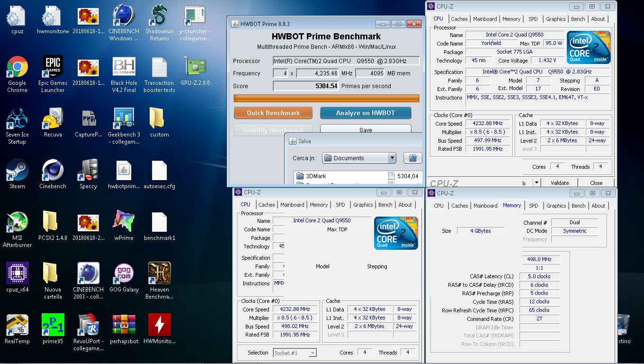Click the Yorkfield code name value
This screenshot has width=644, height=364.
coord(491,43)
